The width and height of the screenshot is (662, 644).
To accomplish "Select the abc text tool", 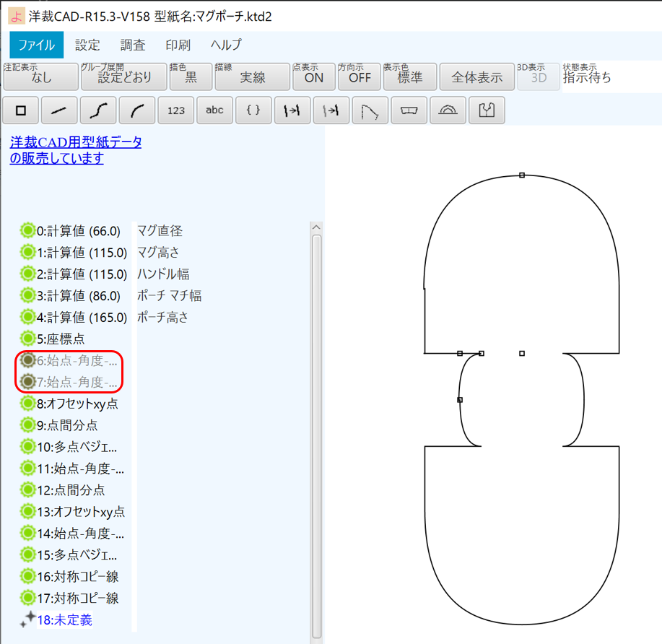I will coord(214,110).
